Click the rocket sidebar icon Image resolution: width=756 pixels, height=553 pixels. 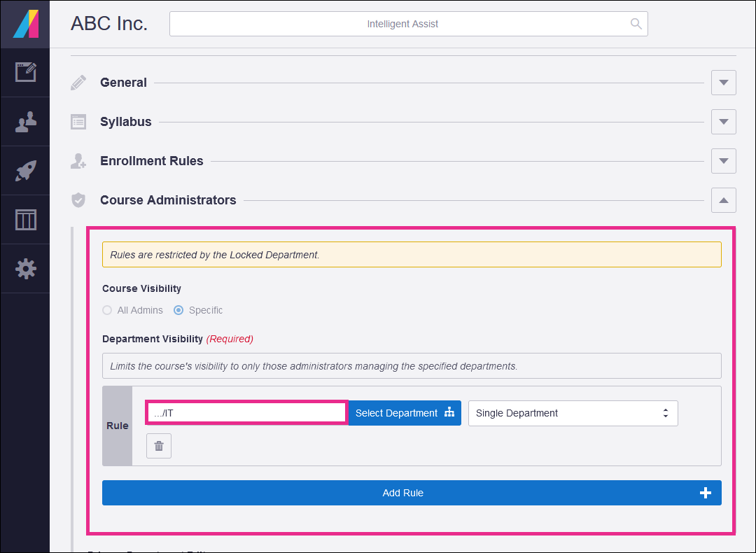click(x=25, y=170)
